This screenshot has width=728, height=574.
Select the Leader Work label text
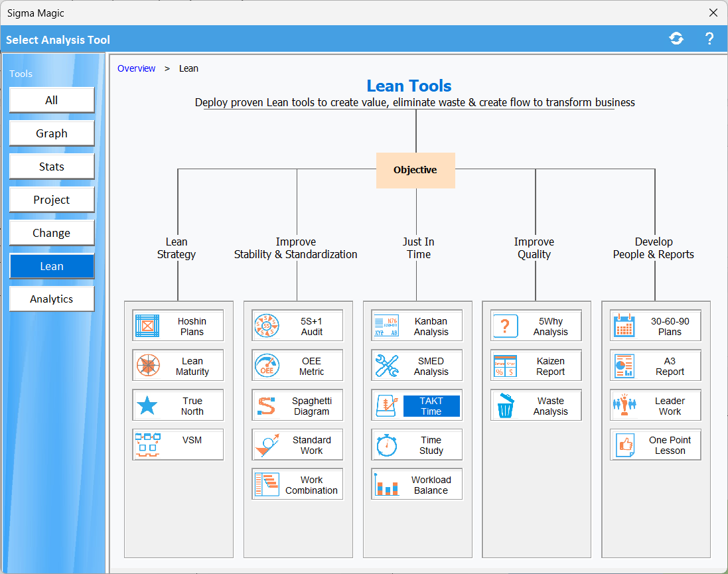pyautogui.click(x=670, y=406)
